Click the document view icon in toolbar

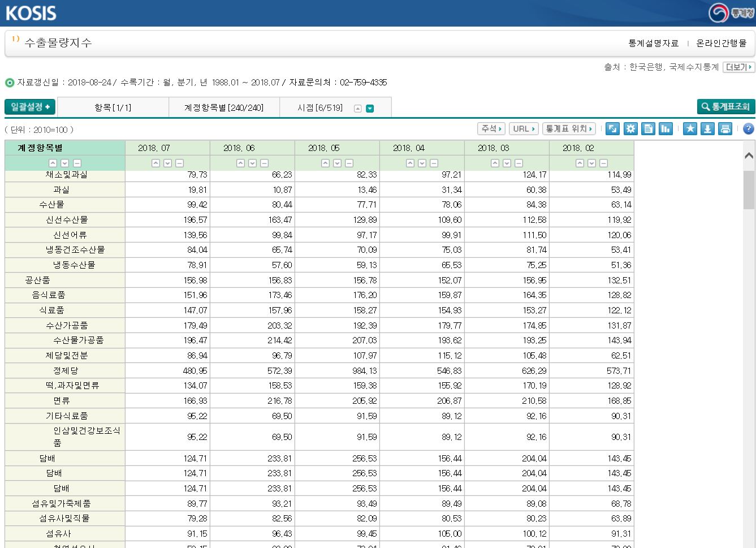(x=649, y=129)
